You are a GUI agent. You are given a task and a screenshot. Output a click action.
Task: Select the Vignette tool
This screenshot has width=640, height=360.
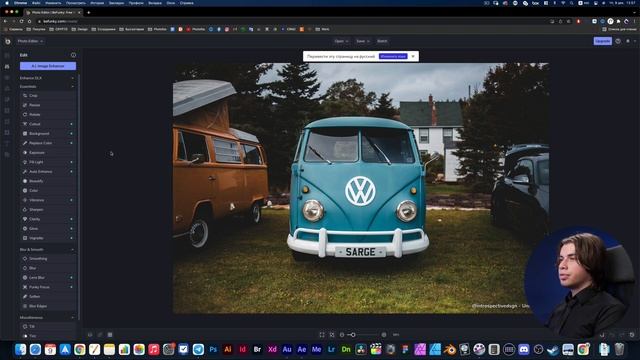point(48,238)
